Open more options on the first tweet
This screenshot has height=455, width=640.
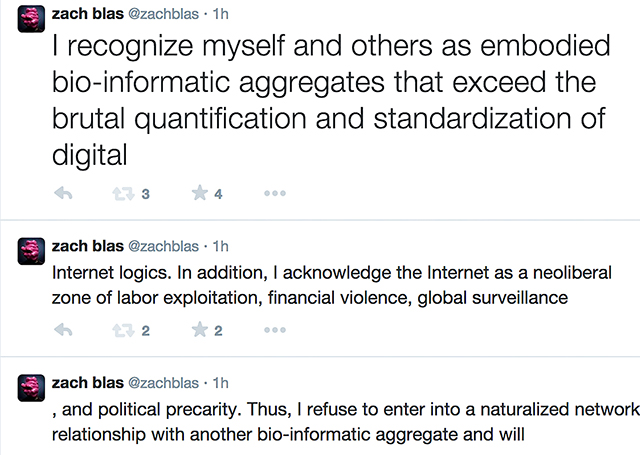point(274,194)
